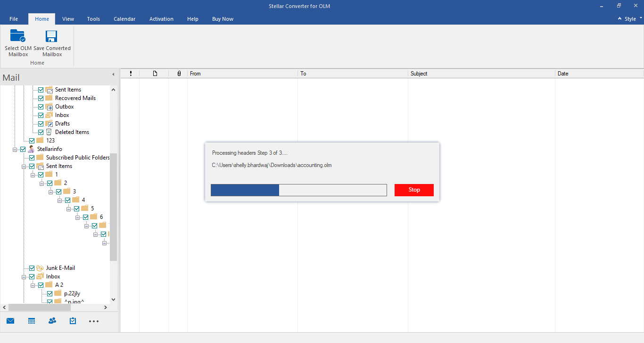Collapse the Stellarinfo tree node
This screenshot has height=343, width=644.
click(x=15, y=150)
